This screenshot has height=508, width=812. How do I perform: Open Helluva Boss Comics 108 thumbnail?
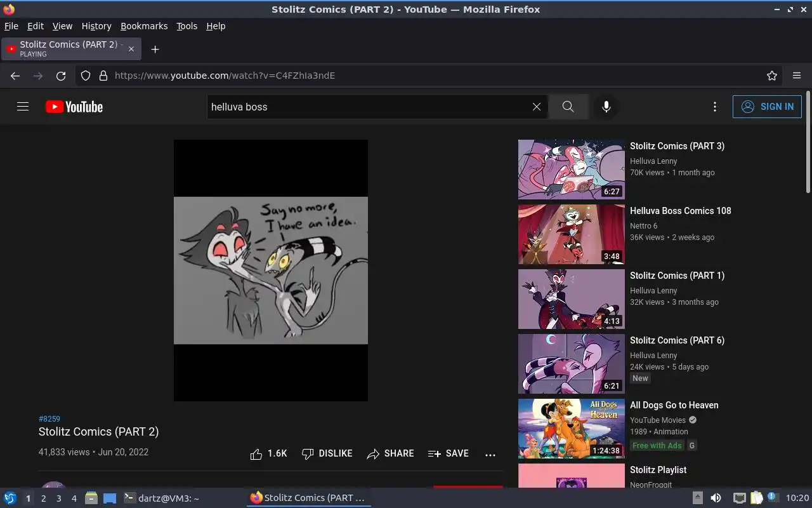572,234
